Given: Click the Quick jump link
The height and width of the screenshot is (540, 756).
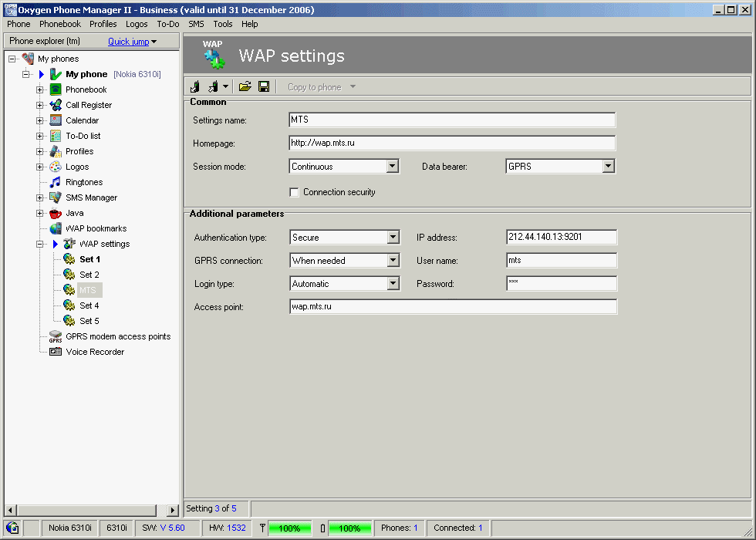Looking at the screenshot, I should [x=128, y=42].
